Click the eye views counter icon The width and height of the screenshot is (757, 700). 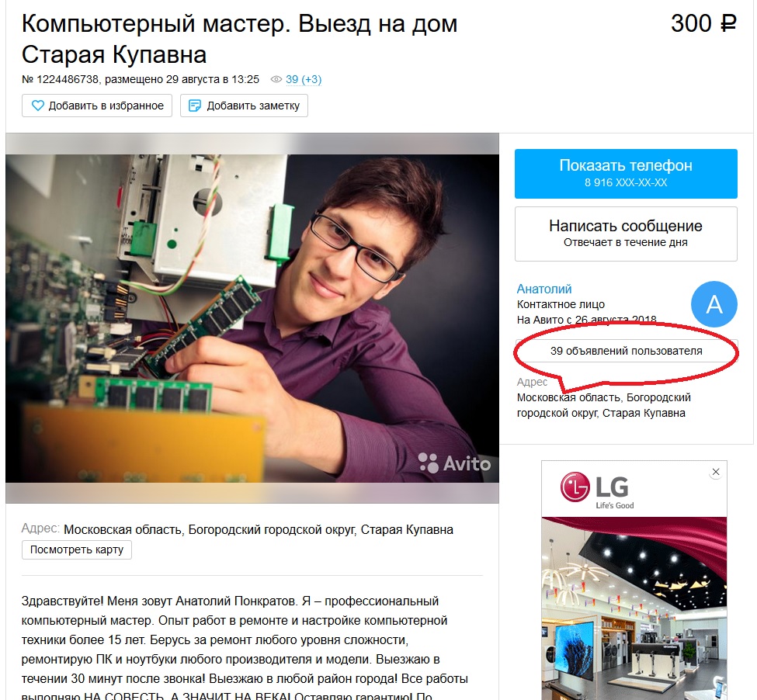pos(276,79)
